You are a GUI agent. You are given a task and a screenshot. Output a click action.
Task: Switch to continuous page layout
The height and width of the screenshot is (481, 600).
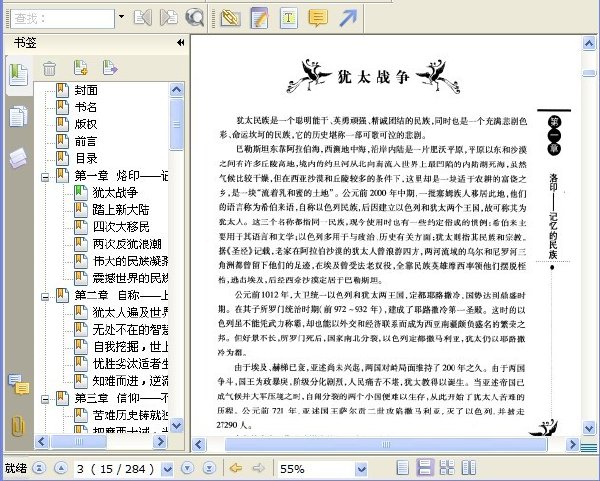click(425, 468)
